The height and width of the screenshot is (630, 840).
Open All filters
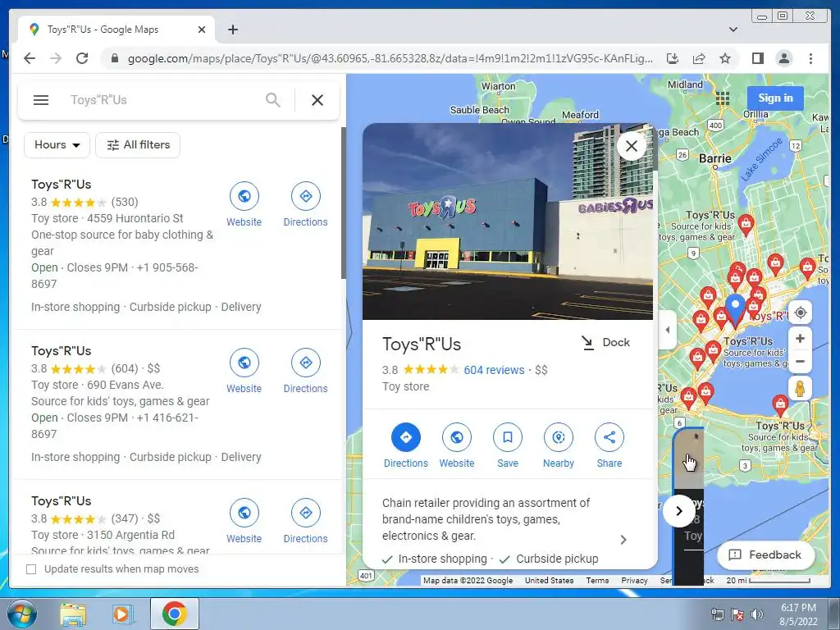point(138,145)
